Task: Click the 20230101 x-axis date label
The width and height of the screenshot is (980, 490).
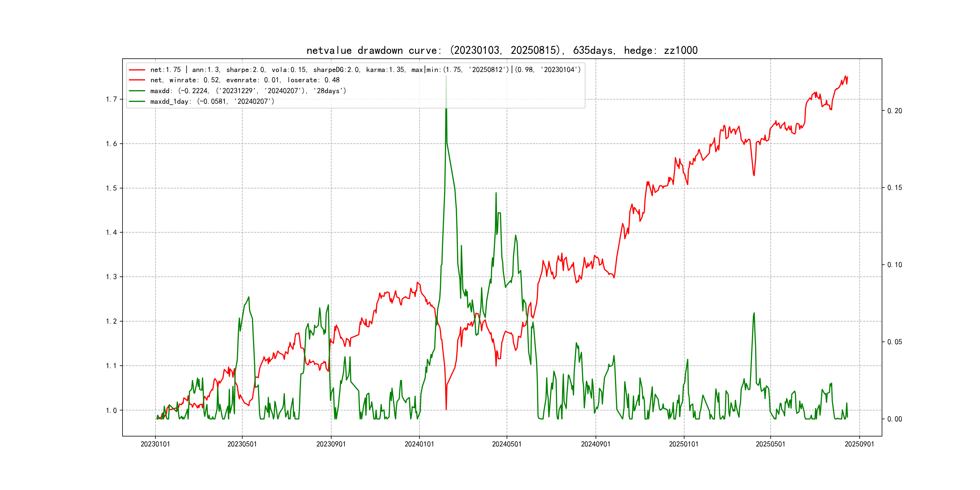Action: pos(155,444)
